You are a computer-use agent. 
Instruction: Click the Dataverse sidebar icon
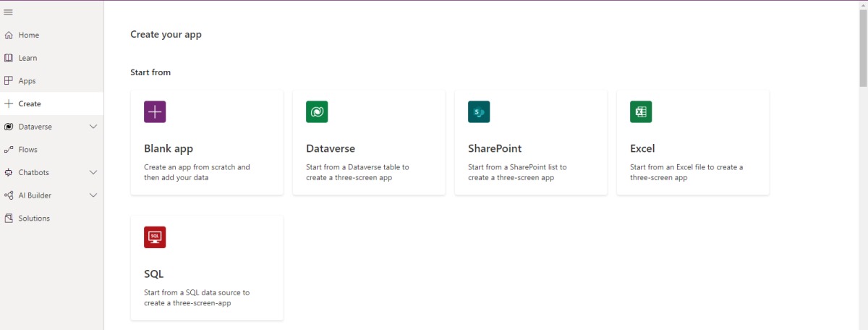9,127
